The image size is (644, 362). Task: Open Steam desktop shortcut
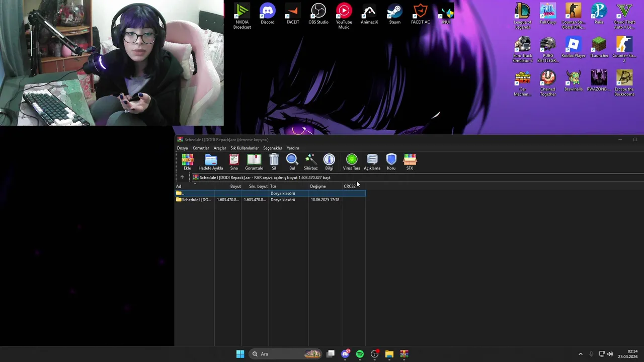point(395,14)
